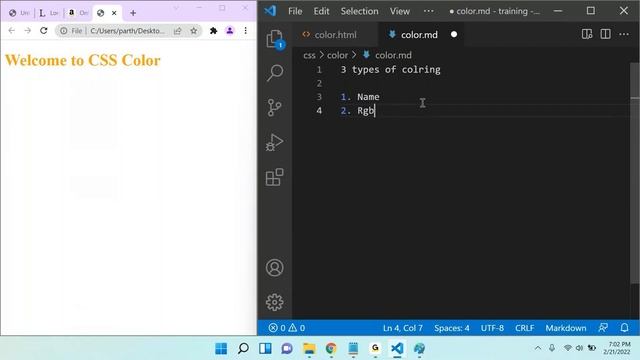Switch to the color.html editor tab
The width and height of the screenshot is (640, 360).
pos(335,35)
